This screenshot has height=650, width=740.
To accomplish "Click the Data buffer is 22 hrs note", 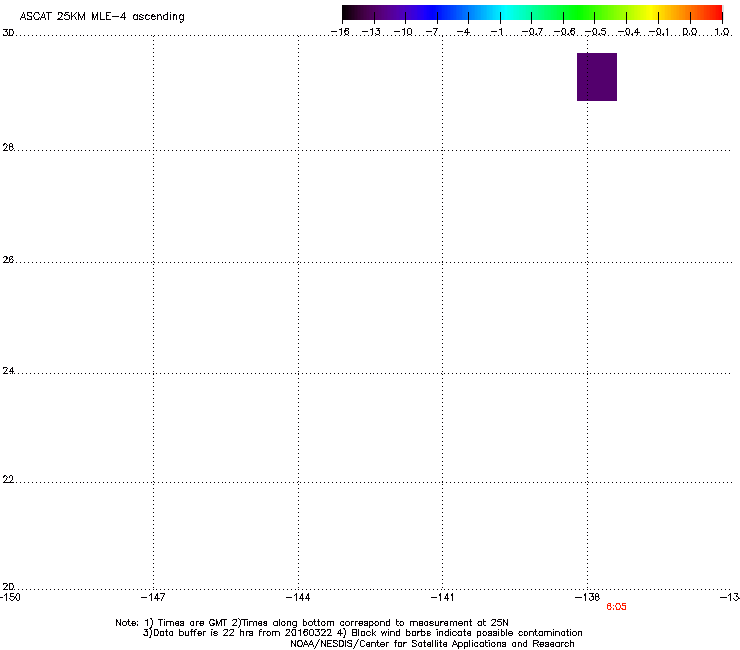I will 362,633.
